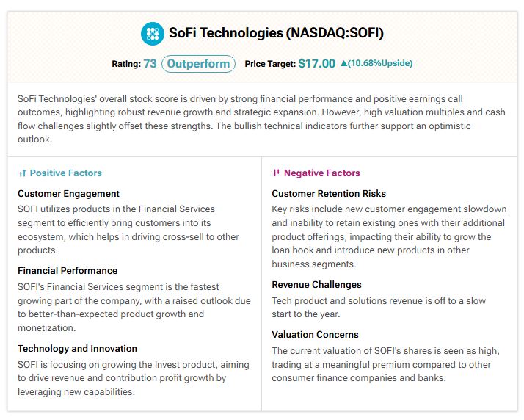
Task: Select the Positive Factors heading
Action: click(x=66, y=173)
